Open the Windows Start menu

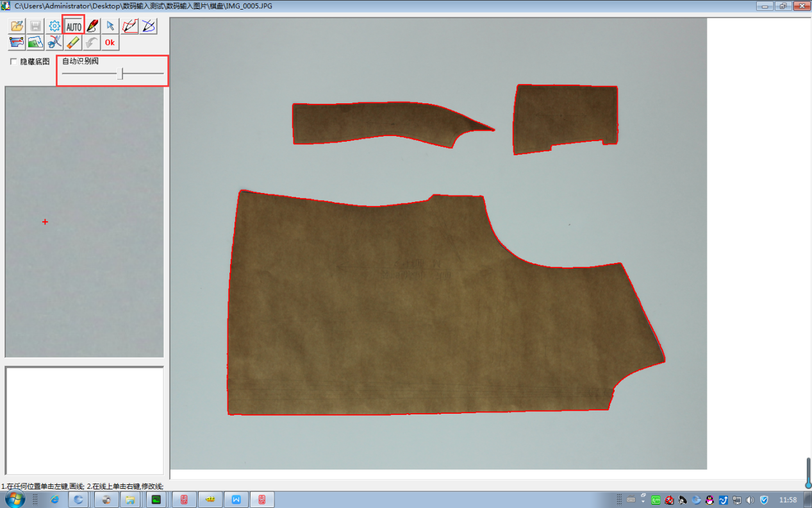(x=15, y=499)
